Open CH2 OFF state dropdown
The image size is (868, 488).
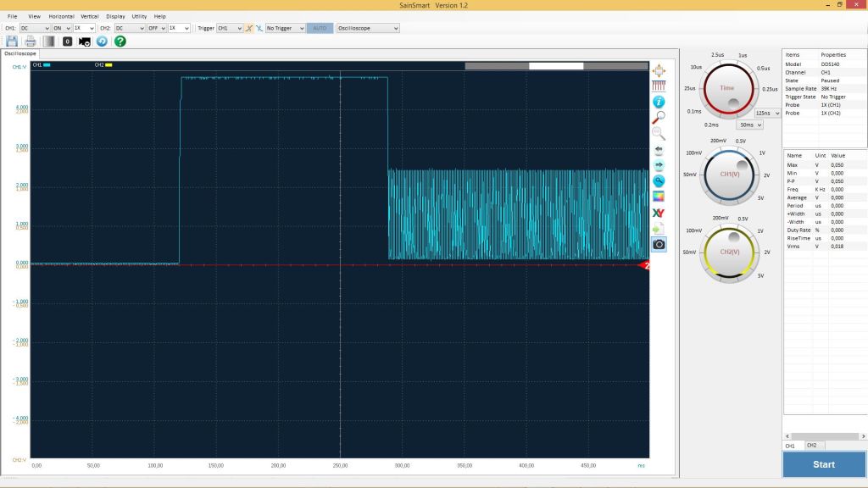[156, 28]
